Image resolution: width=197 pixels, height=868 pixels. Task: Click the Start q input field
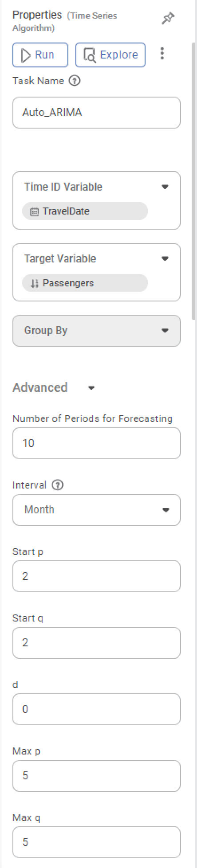(x=97, y=643)
